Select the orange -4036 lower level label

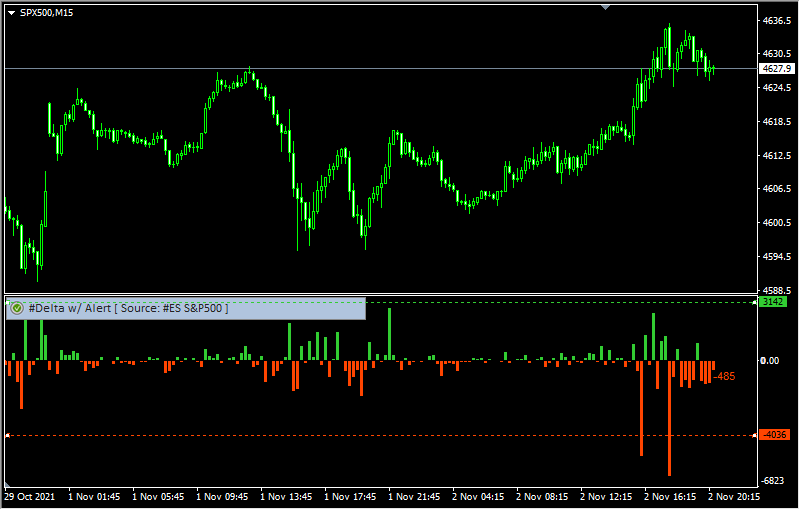(774, 435)
